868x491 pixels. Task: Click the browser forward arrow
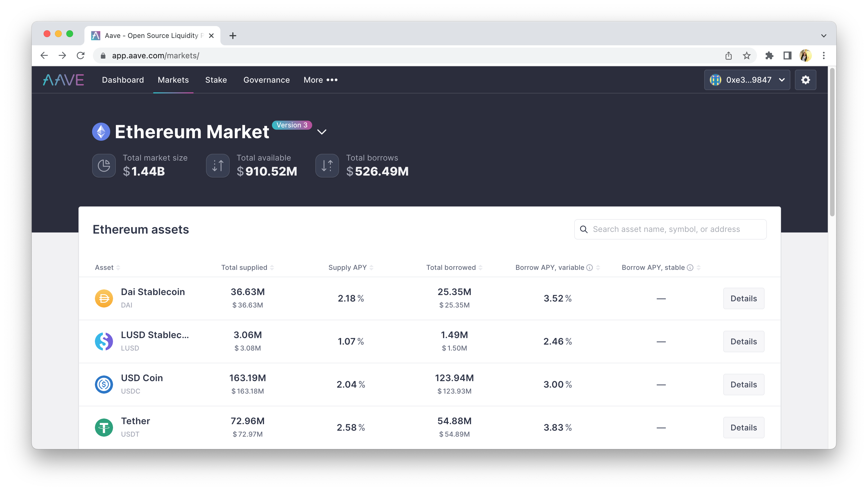(62, 55)
